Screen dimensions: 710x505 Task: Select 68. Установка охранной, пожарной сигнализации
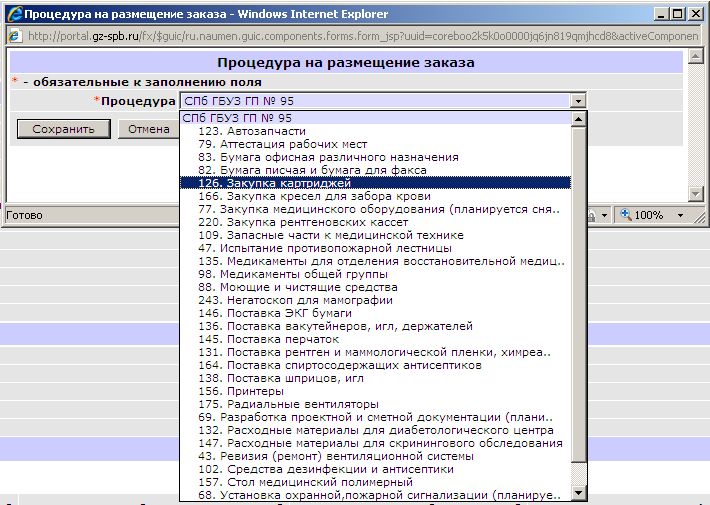[375, 495]
